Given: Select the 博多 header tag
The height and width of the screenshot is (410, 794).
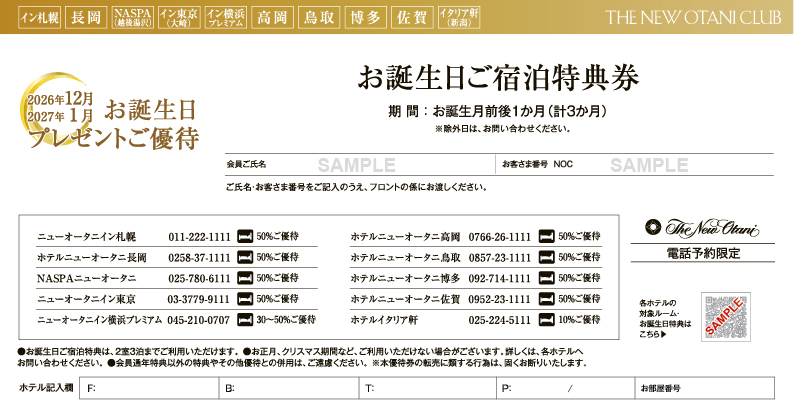Looking at the screenshot, I should coord(366,18).
